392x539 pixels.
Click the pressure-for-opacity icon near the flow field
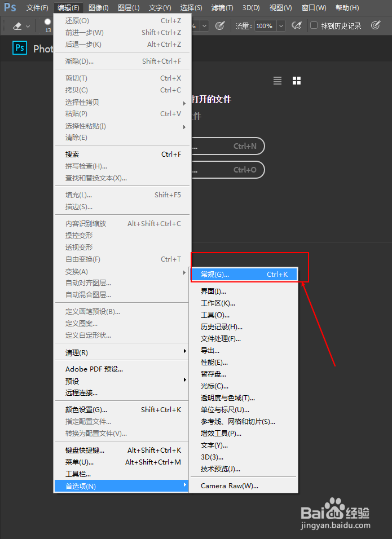pos(220,25)
